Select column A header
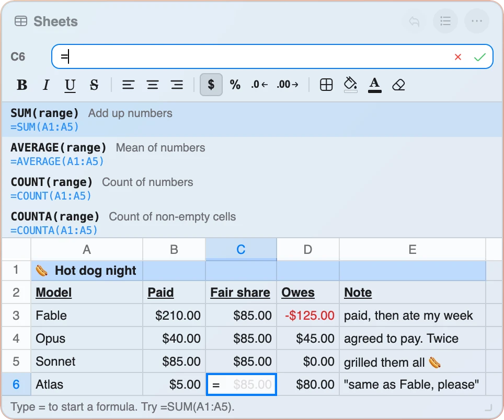Image resolution: width=504 pixels, height=420 pixels. [87, 250]
